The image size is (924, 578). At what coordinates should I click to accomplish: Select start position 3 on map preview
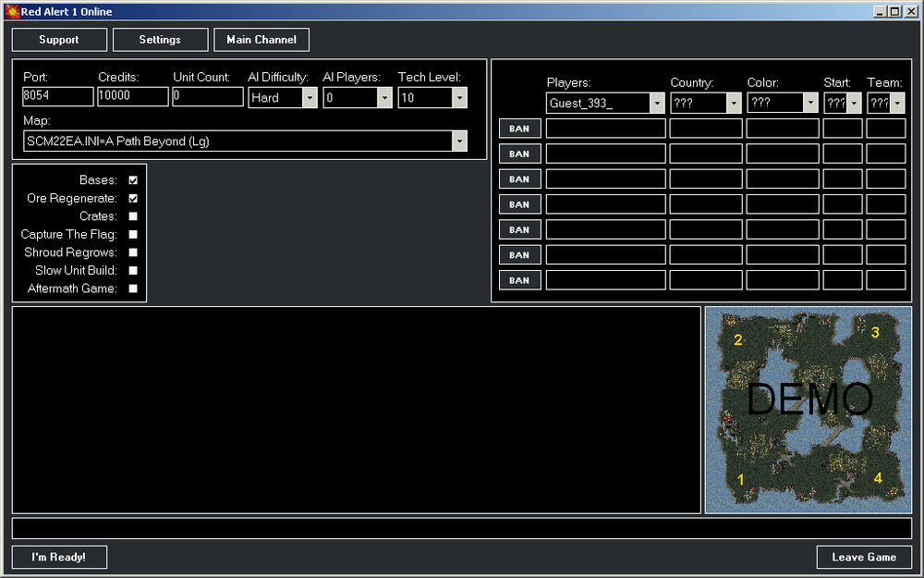875,333
